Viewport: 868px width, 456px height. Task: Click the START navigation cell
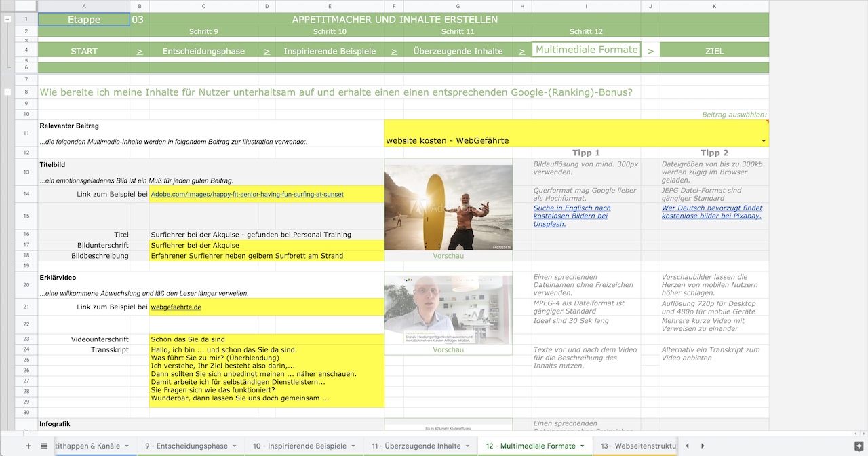[x=84, y=51]
